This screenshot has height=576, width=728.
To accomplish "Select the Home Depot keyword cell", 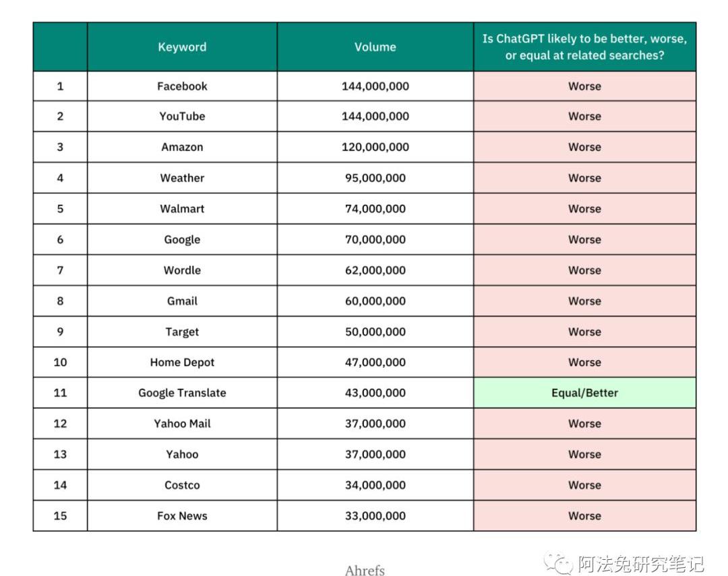I will [x=182, y=362].
